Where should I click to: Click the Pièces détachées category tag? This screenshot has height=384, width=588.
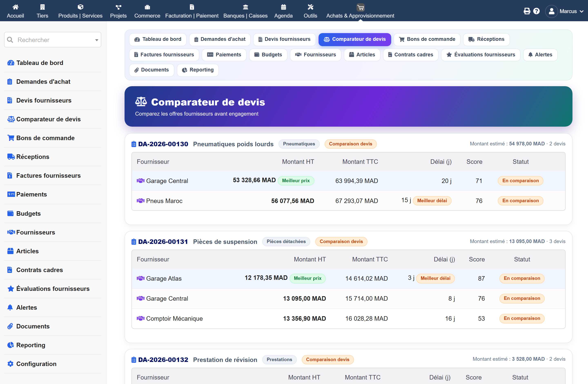[x=286, y=241]
